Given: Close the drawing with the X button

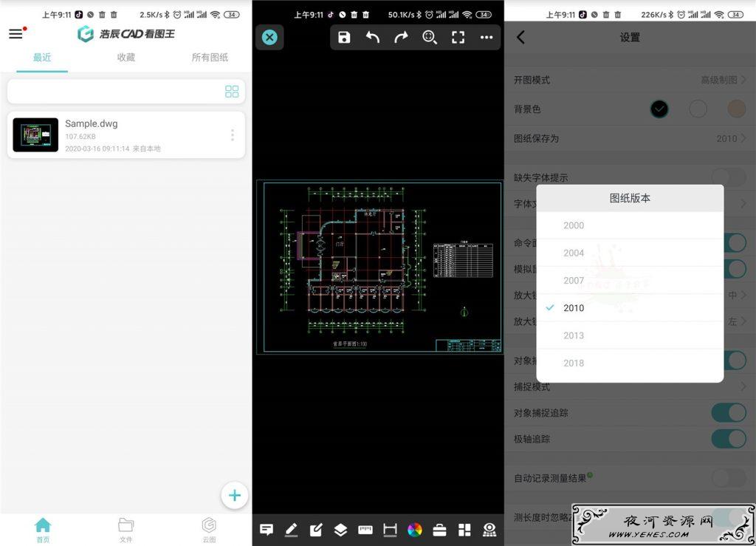Looking at the screenshot, I should click(269, 37).
